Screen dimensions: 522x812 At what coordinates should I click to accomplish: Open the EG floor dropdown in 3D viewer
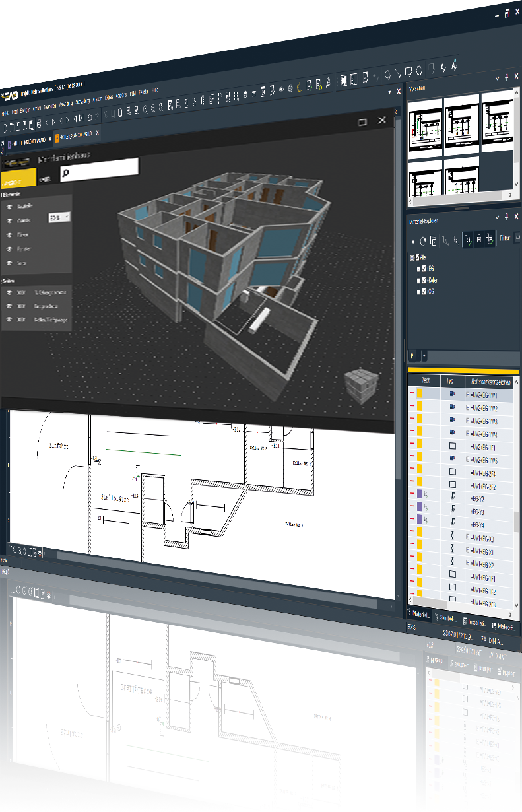[59, 217]
